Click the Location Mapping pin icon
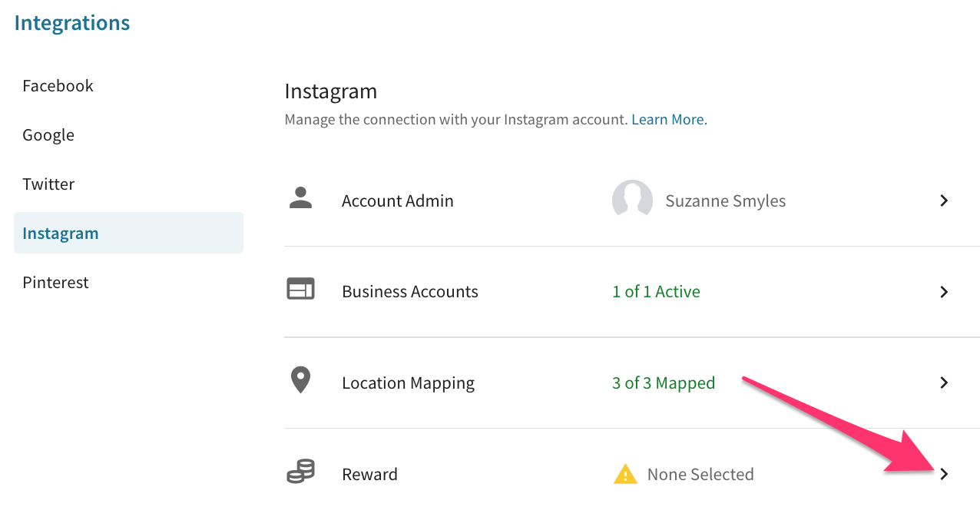This screenshot has height=507, width=980. [300, 380]
